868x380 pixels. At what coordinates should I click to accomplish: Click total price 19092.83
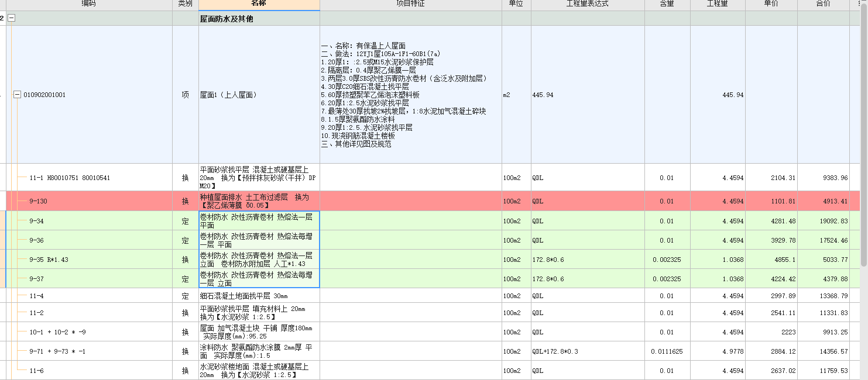click(x=824, y=221)
